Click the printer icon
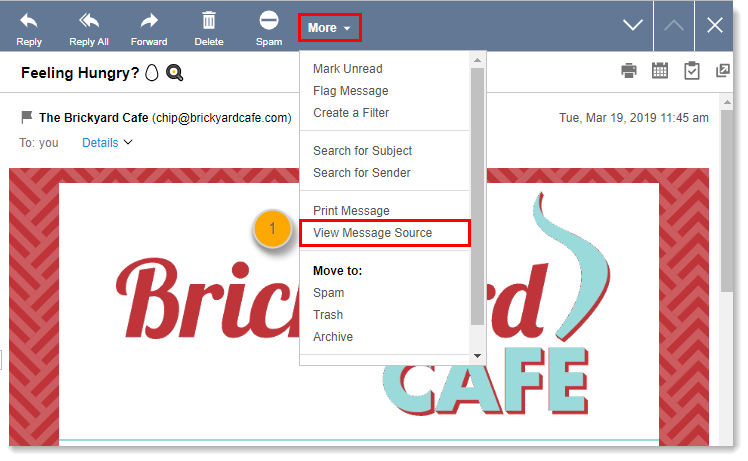Image resolution: width=748 pixels, height=461 pixels. [x=629, y=71]
